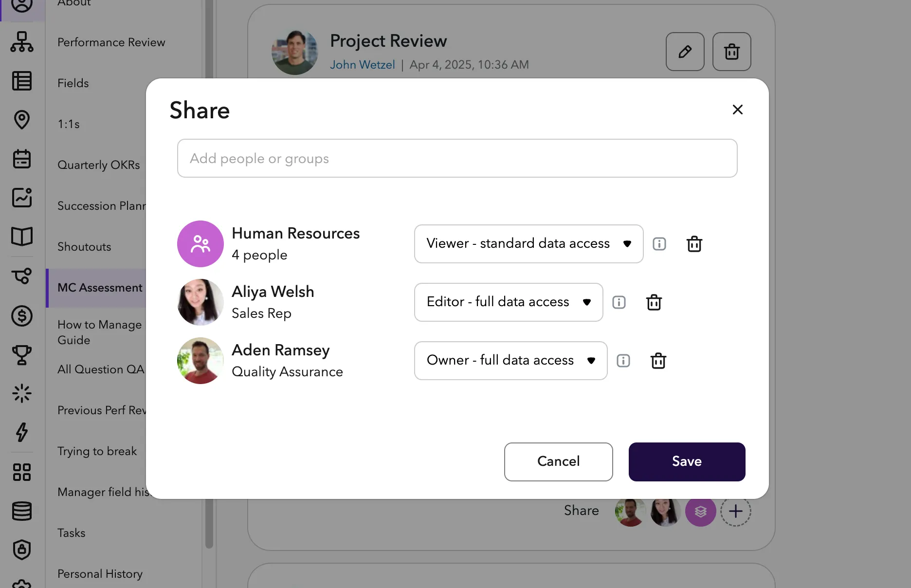Click the side menu scrollbar
The image size is (911, 588).
pyautogui.click(x=209, y=523)
